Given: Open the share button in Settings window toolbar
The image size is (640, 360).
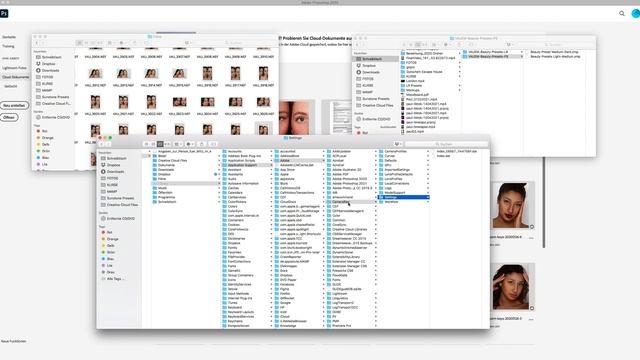Looking at the screenshot, I should (x=201, y=144).
